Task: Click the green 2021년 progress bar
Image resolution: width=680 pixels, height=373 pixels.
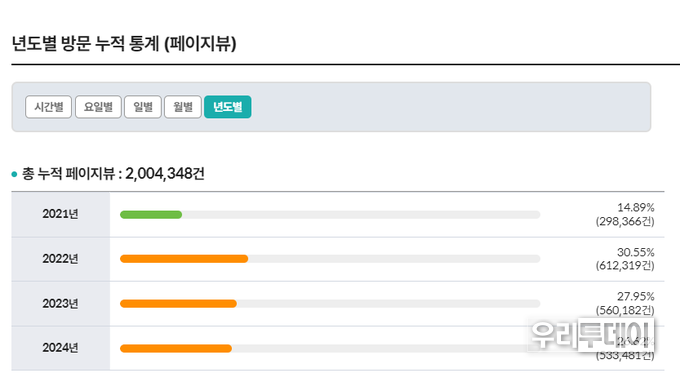Action: (x=151, y=215)
